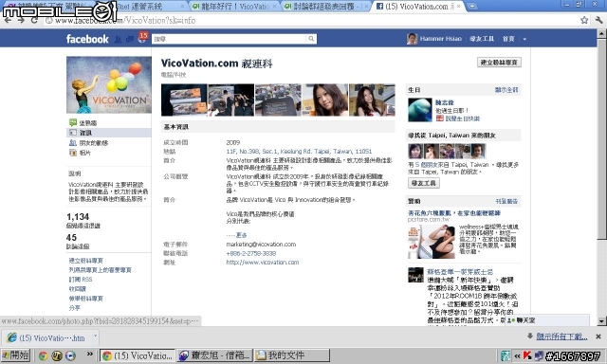The width and height of the screenshot is (607, 364).
Task: Select the (15) VicoVation.com tab
Action: coord(418,7)
